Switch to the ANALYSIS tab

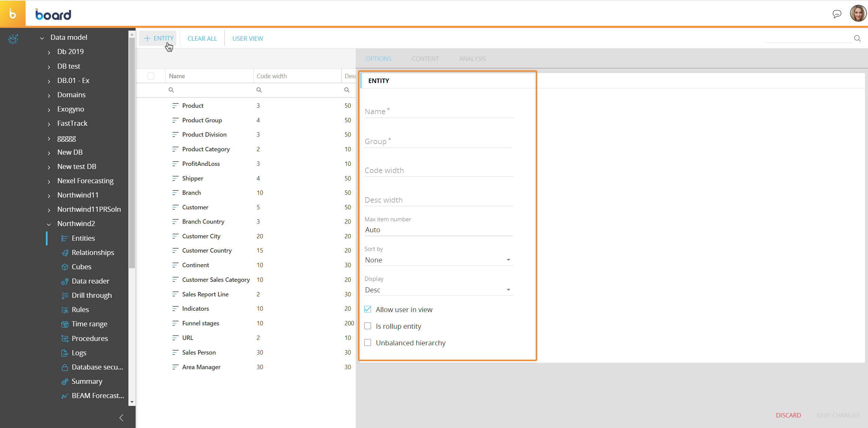472,58
